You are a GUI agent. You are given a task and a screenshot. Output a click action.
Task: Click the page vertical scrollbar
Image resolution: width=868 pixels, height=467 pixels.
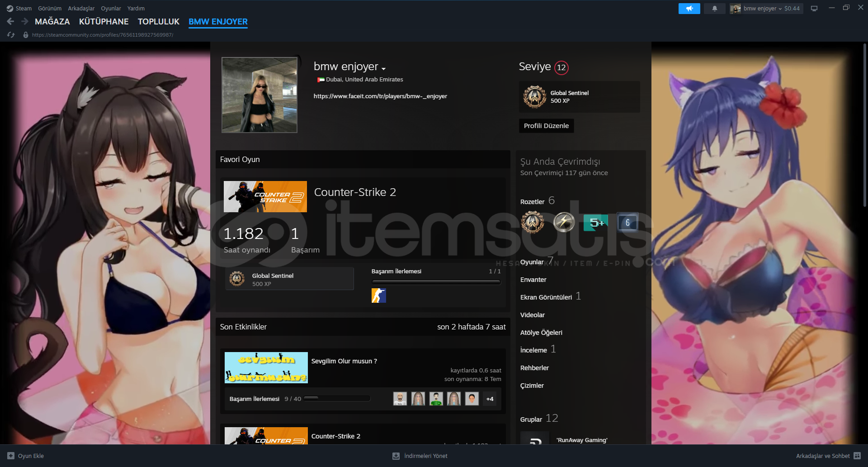coord(864,124)
